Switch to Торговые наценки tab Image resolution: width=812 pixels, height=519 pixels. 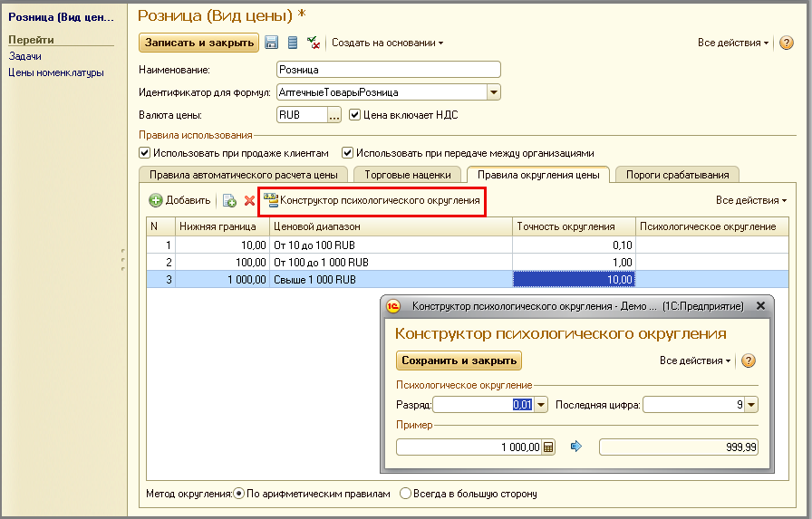[x=408, y=175]
